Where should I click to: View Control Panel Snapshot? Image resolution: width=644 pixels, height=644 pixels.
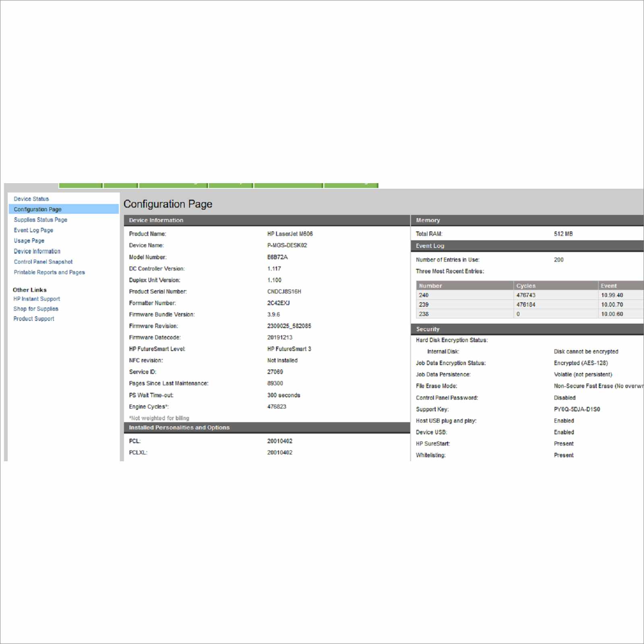43,262
